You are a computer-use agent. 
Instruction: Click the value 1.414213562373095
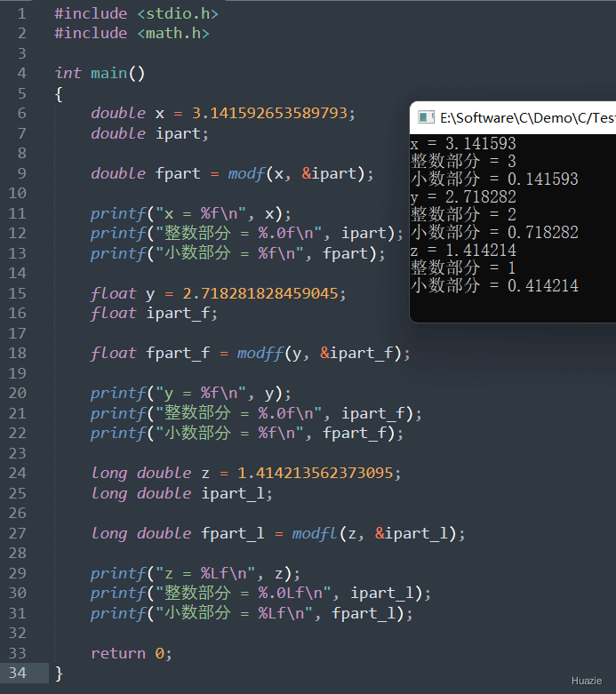(x=316, y=473)
